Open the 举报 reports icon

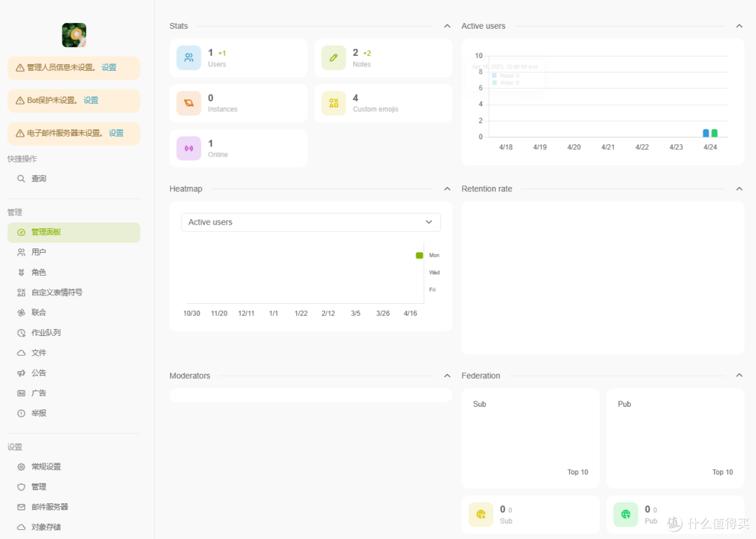click(x=21, y=413)
